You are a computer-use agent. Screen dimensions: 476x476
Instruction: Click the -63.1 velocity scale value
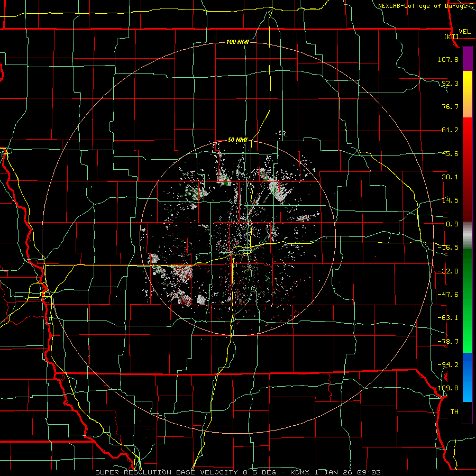448,318
